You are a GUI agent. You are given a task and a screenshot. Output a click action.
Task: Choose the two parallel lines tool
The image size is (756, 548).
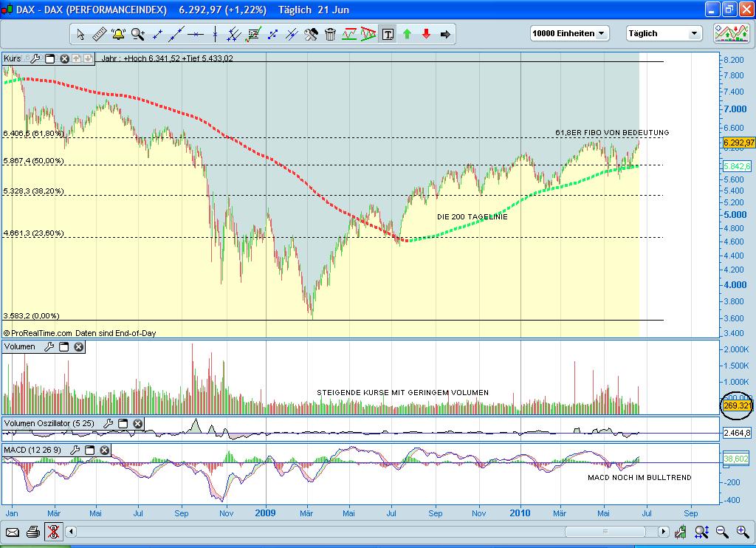[x=292, y=34]
